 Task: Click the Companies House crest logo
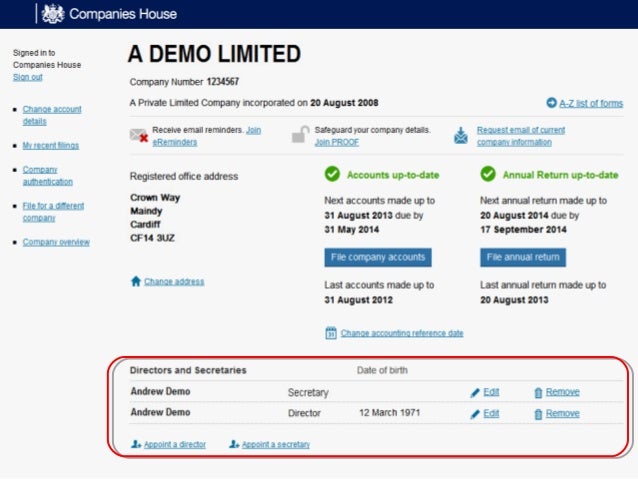(53, 14)
